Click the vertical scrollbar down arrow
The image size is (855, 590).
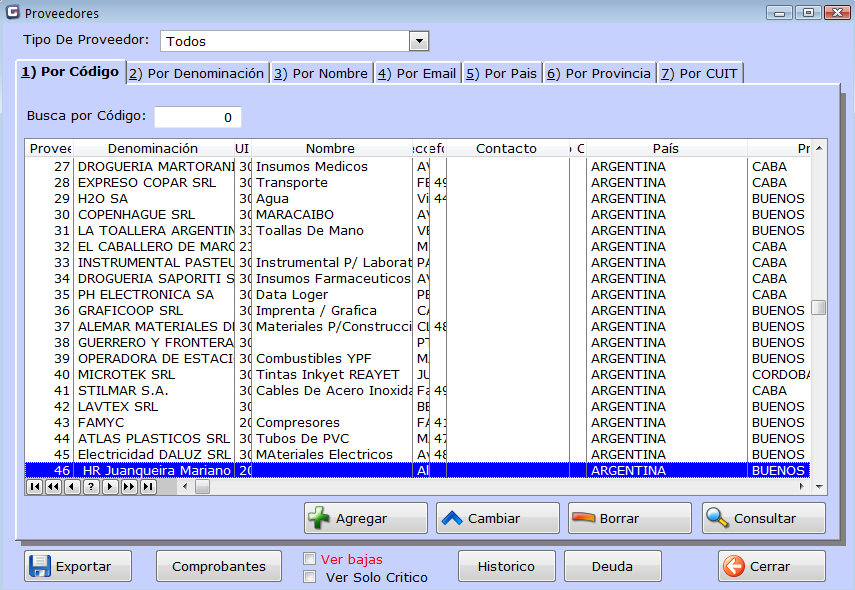pyautogui.click(x=819, y=486)
